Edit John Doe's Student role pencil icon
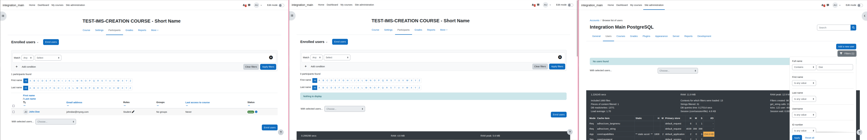Screen dimensions: 868x140 click(x=133, y=112)
